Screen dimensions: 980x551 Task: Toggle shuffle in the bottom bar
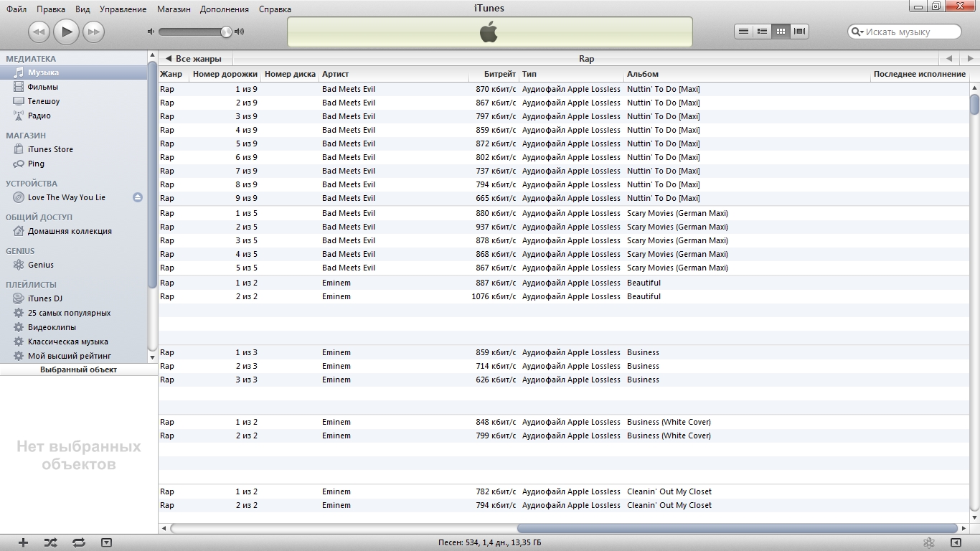coord(51,543)
